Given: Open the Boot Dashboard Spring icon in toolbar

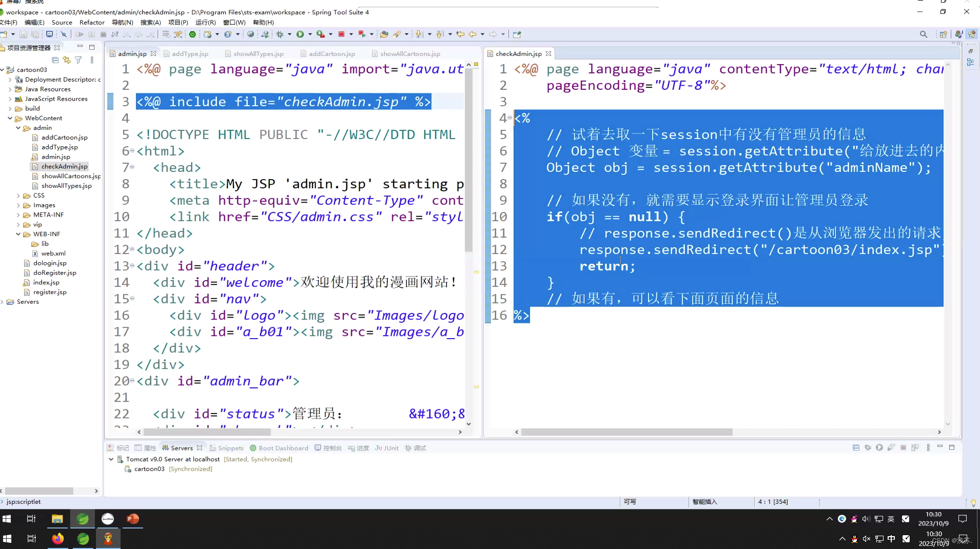Looking at the screenshot, I should tap(192, 34).
